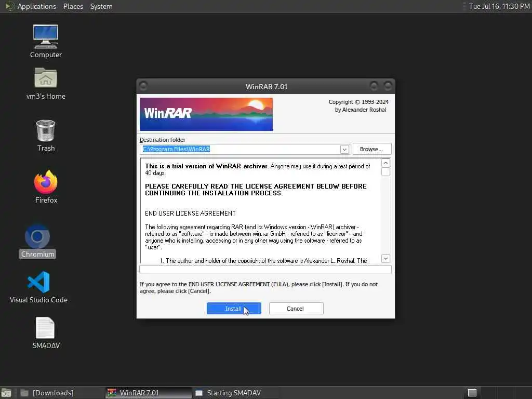Click the 'This is a trial version' text
Screen dimensions: 532x399
coord(207,166)
